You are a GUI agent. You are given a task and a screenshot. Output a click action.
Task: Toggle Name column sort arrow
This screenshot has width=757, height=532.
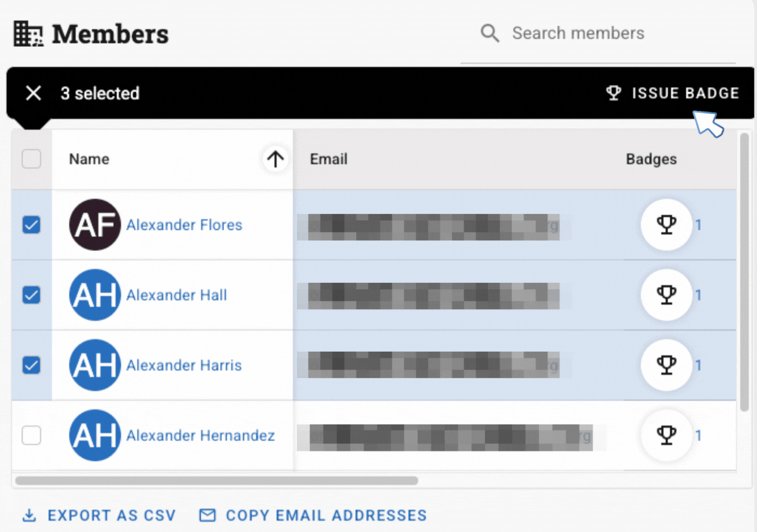[x=275, y=159]
